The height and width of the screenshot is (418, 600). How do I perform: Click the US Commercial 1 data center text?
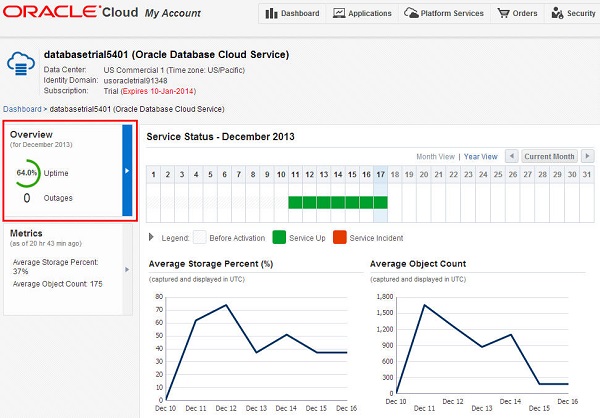[x=174, y=70]
